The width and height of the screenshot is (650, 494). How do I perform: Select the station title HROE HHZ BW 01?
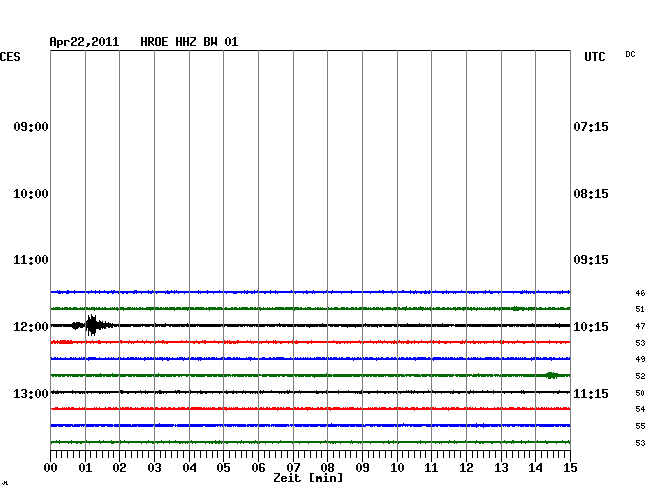(189, 42)
